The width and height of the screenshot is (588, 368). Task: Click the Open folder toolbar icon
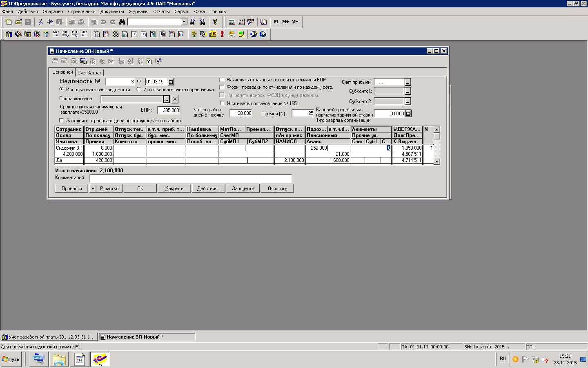tap(18, 22)
